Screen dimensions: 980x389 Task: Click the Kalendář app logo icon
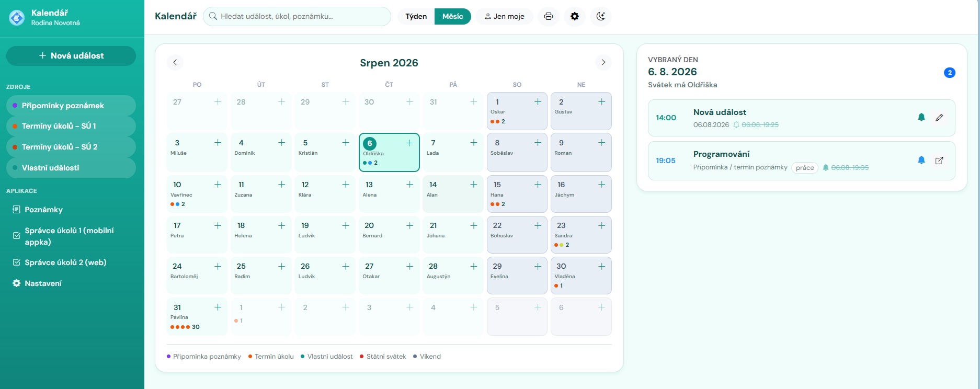17,17
